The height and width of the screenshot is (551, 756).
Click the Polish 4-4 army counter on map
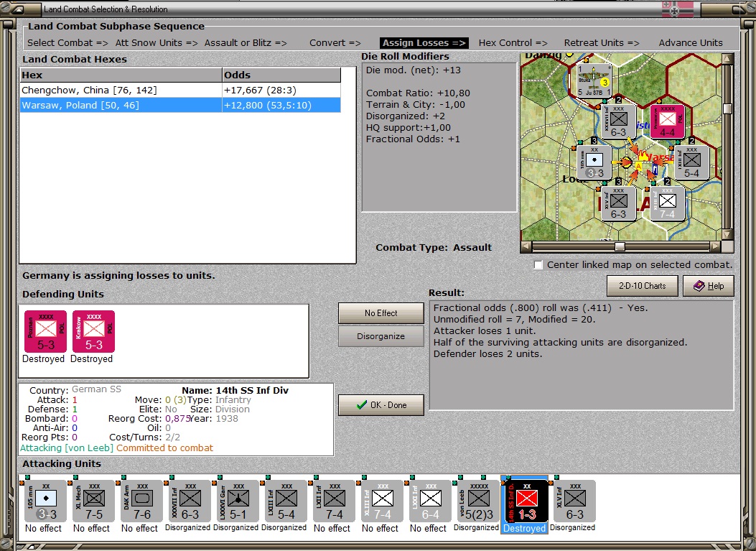coord(667,121)
